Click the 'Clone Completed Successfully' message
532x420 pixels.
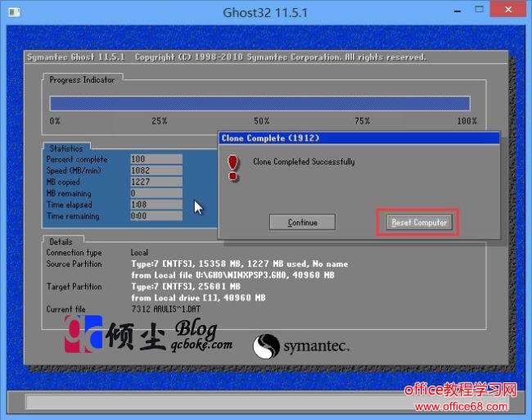[304, 162]
